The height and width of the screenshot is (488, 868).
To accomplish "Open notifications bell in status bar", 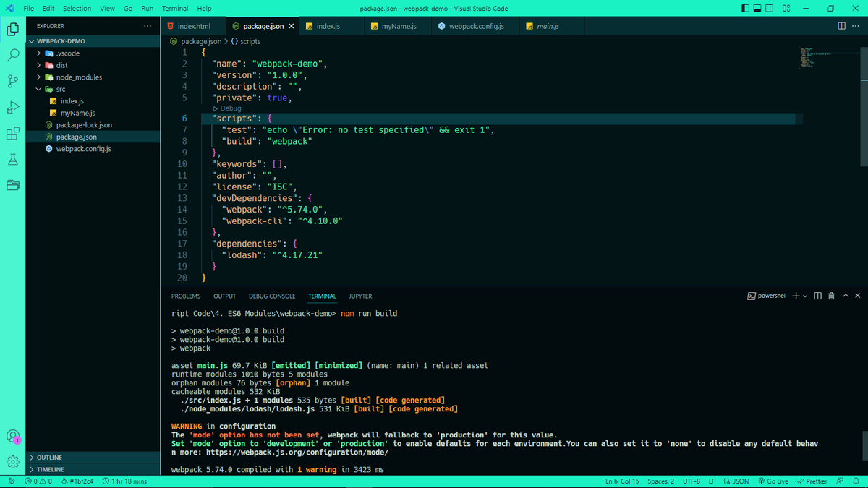I will (856, 481).
